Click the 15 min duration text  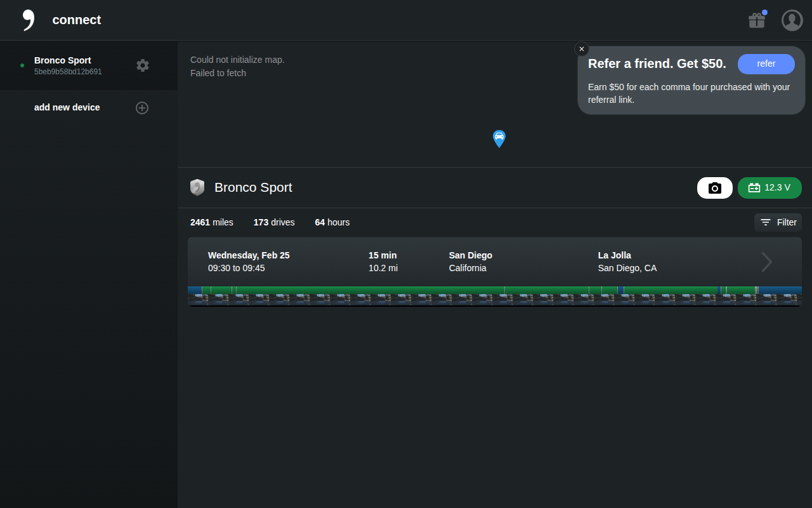(383, 255)
